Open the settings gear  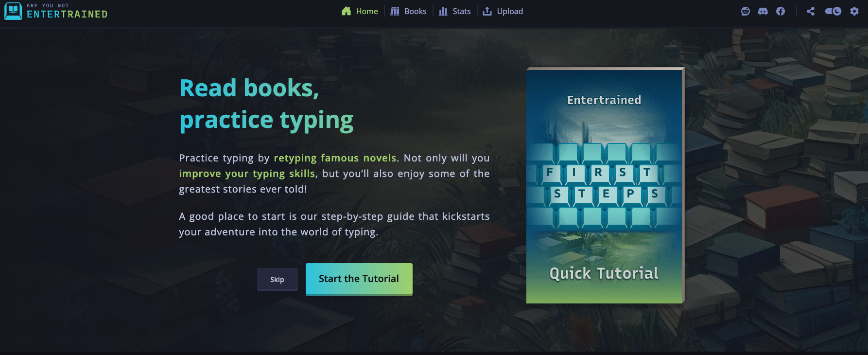point(854,11)
